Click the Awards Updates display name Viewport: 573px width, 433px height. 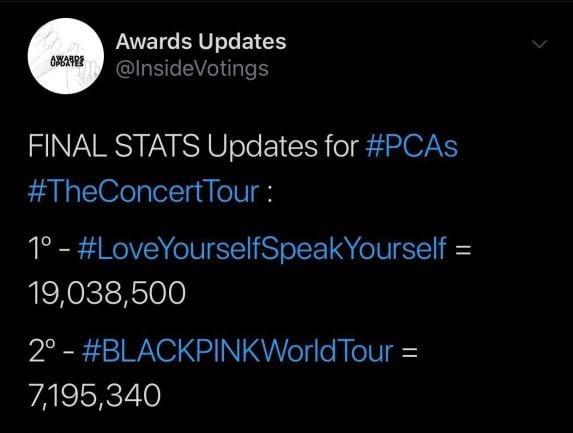point(201,41)
